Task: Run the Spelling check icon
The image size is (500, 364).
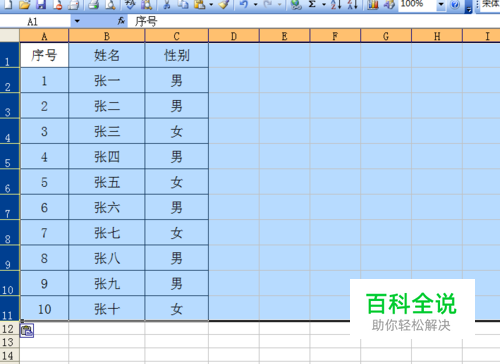Action: (x=130, y=4)
